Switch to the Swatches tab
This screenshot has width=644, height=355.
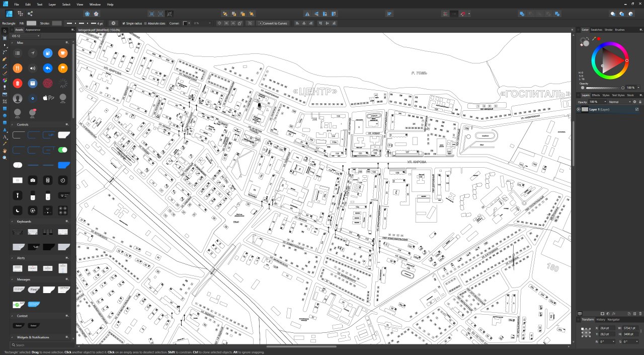point(596,30)
